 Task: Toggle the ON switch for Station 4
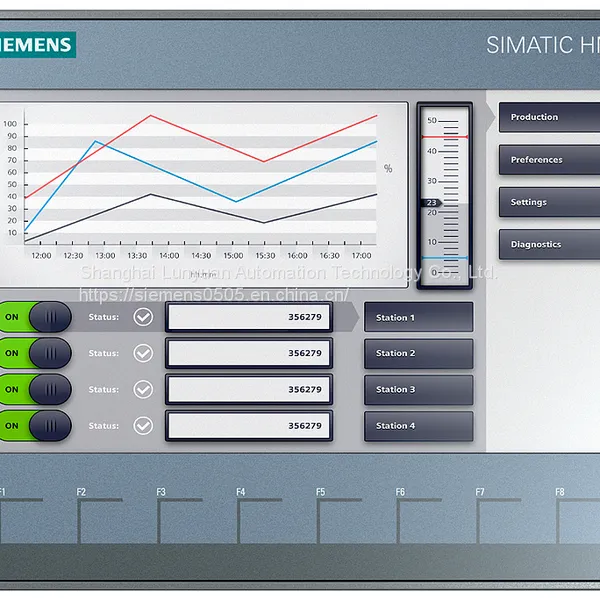[35, 426]
